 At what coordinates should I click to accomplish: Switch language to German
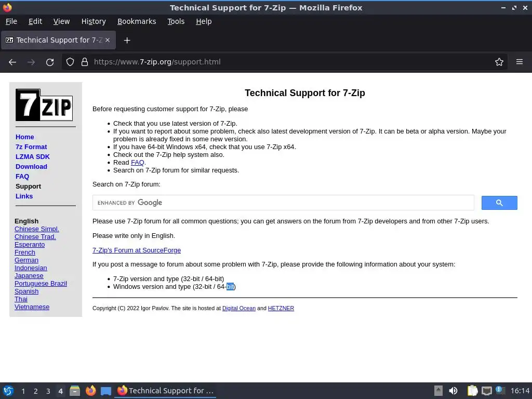pyautogui.click(x=26, y=260)
